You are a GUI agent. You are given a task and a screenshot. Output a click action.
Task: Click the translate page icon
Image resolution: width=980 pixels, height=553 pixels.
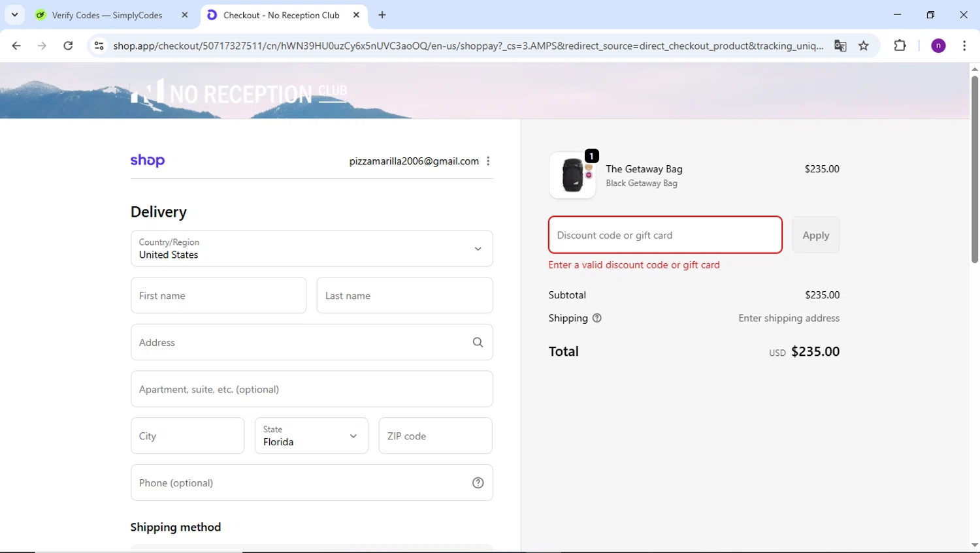pyautogui.click(x=840, y=46)
